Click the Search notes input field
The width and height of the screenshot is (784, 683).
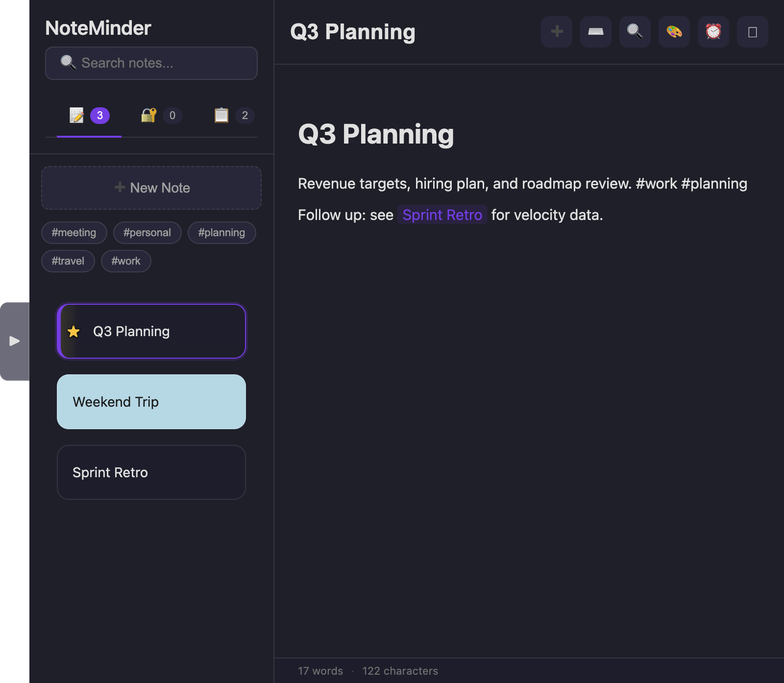[x=151, y=63]
